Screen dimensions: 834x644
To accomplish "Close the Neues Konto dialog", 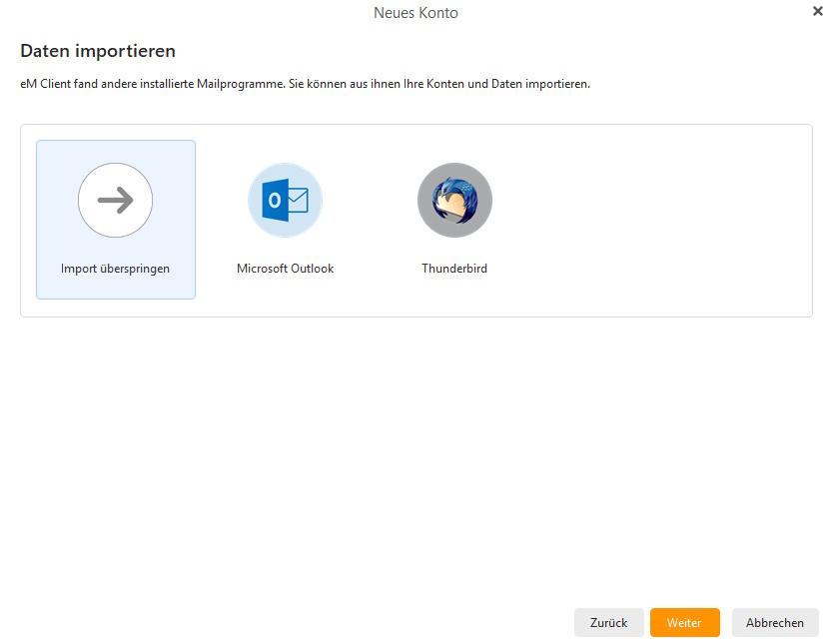I will tap(818, 12).
